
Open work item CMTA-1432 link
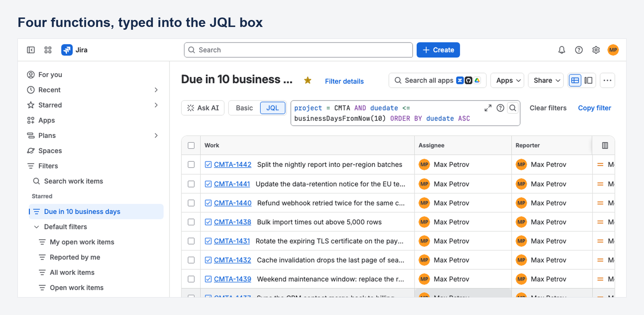pyautogui.click(x=233, y=260)
